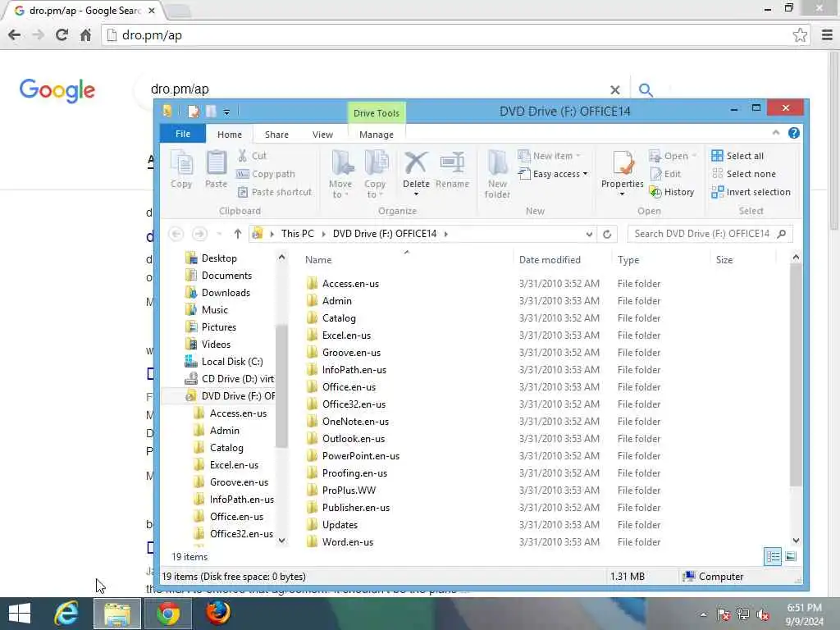Viewport: 840px width, 630px height.
Task: Open the Easy access dropdown
Action: coord(553,174)
